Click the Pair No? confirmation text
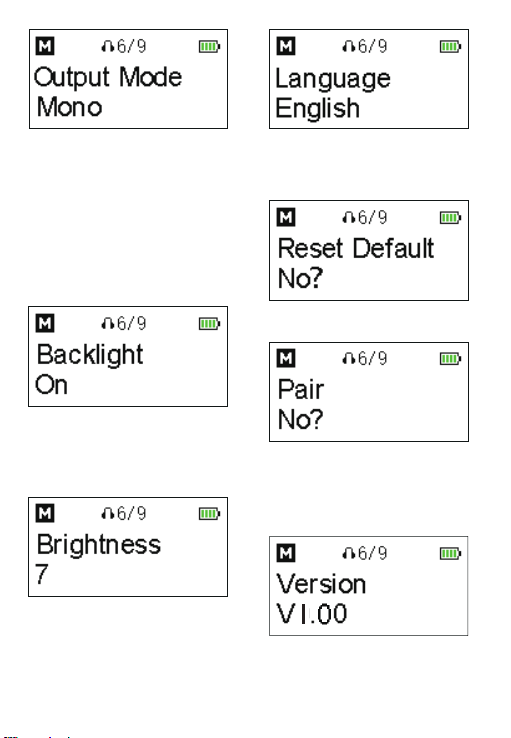Image resolution: width=511 pixels, height=738 pixels. pos(300,419)
